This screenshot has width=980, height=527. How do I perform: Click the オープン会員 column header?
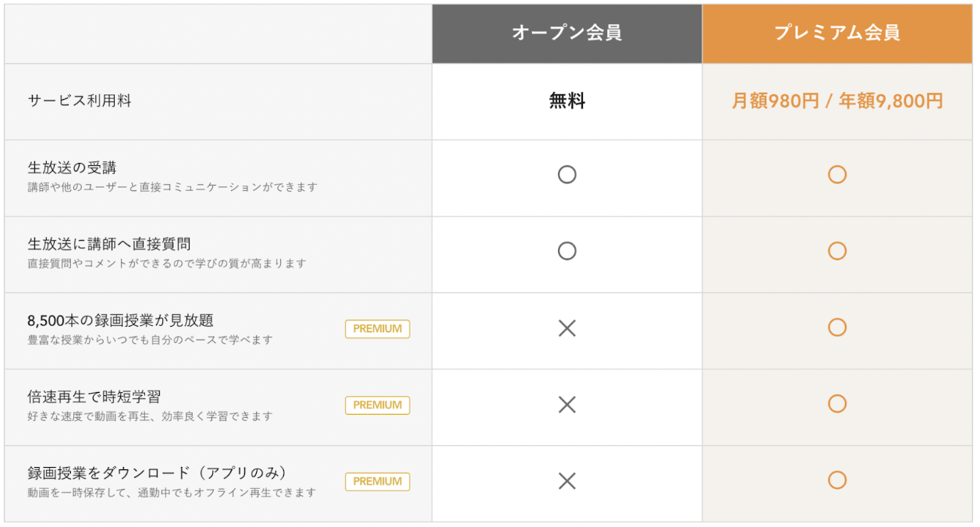tap(566, 33)
